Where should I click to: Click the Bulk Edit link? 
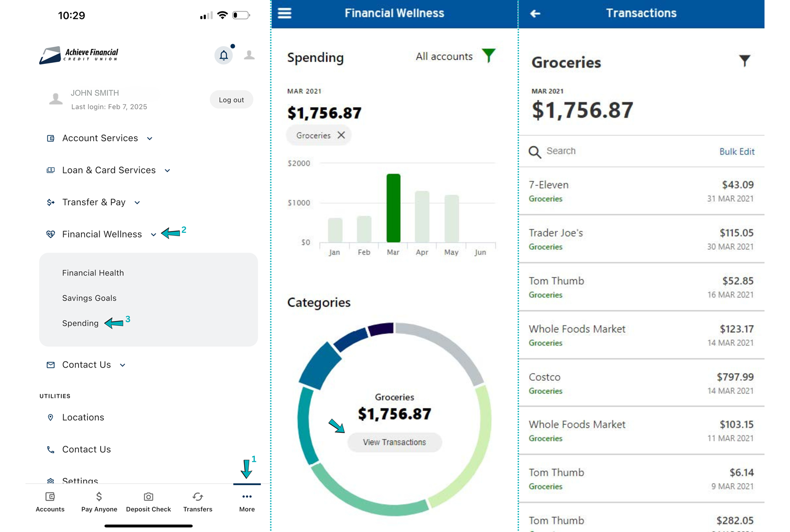(737, 151)
